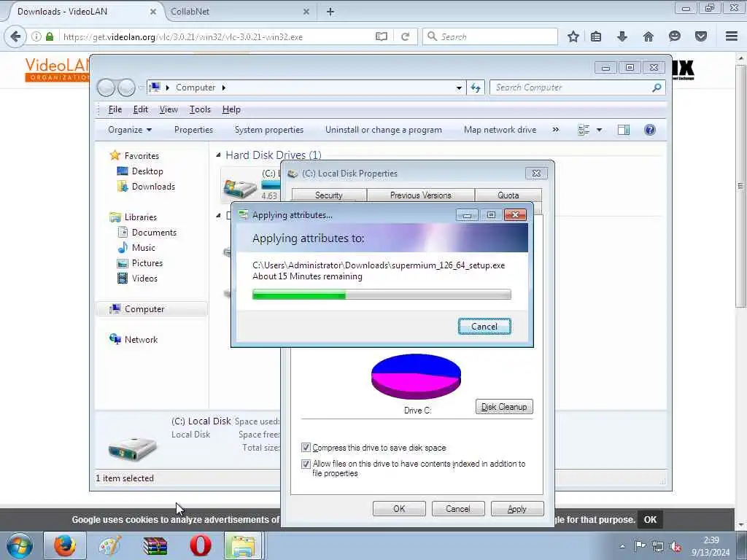Click the Explorer refresh address button
Viewport: 747px width, 560px height.
pos(476,87)
